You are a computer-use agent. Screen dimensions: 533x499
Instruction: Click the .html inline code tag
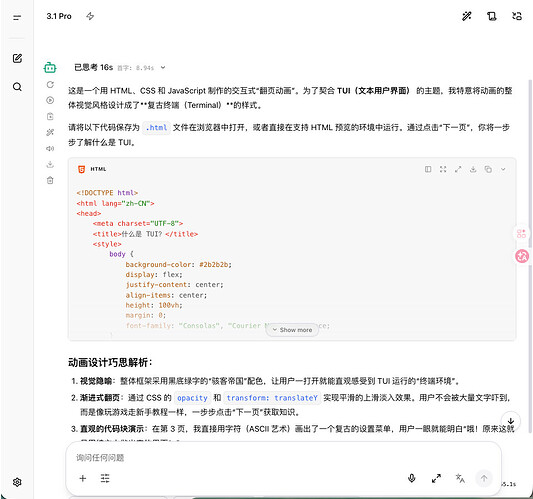[x=156, y=127]
